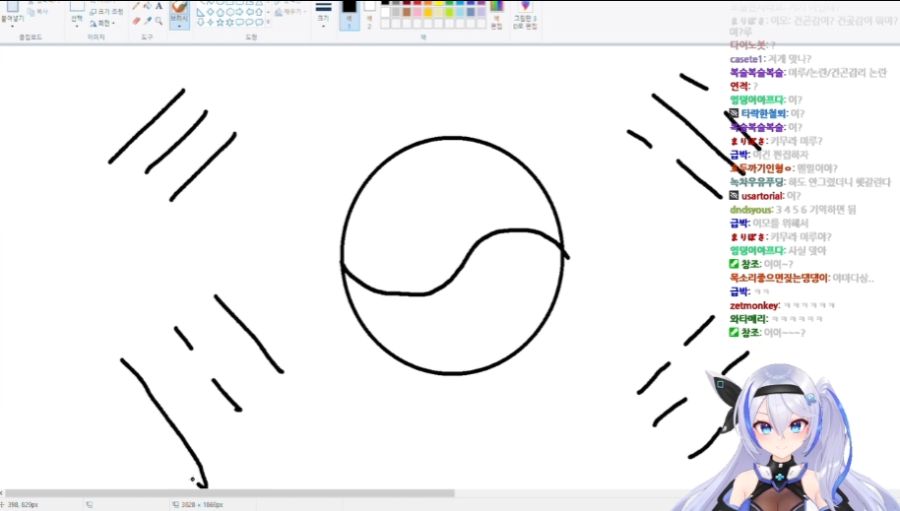Open Edit with Paint 3D
Viewport: 900px width, 511px height.
point(525,16)
